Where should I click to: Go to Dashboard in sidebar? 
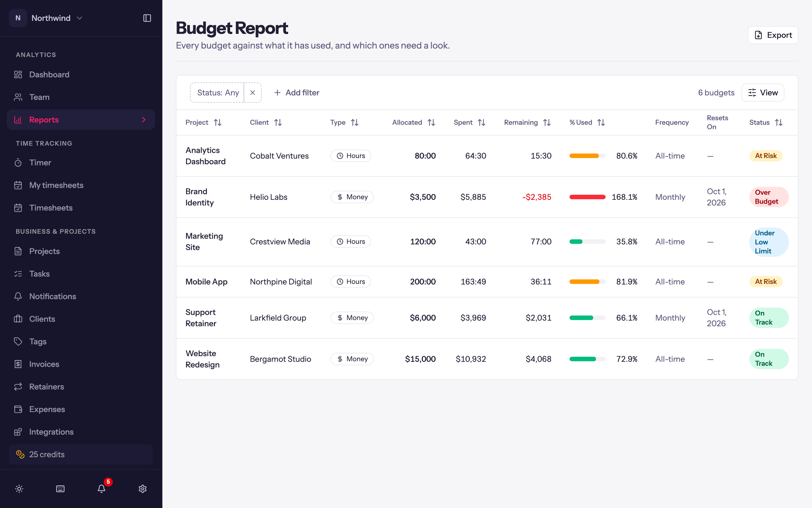[81, 75]
